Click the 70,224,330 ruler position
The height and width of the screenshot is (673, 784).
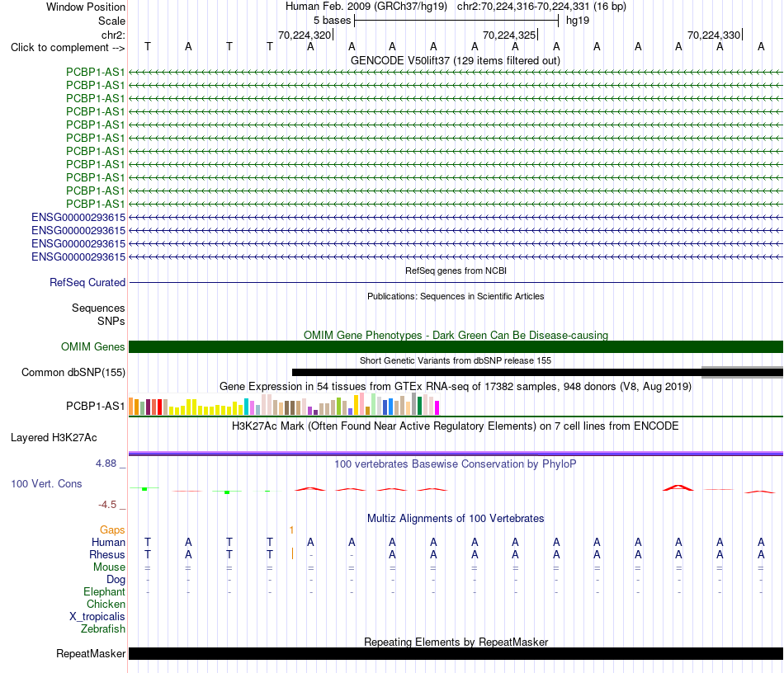point(714,35)
